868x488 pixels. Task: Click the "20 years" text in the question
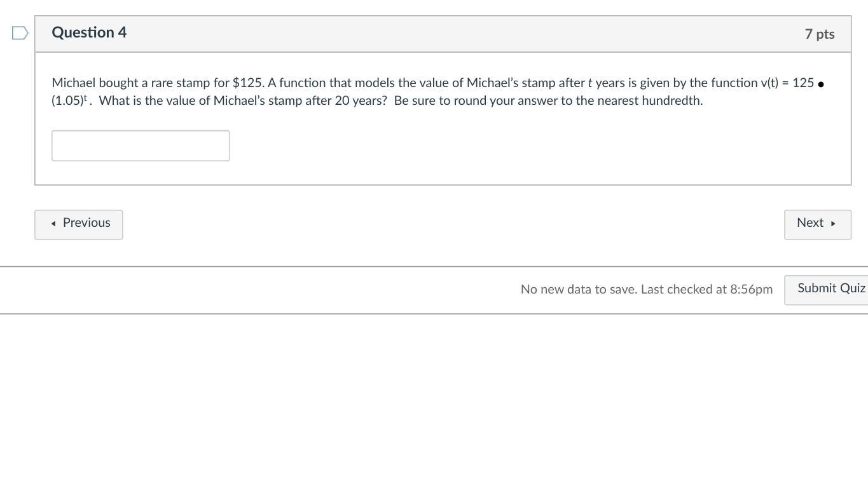(358, 101)
